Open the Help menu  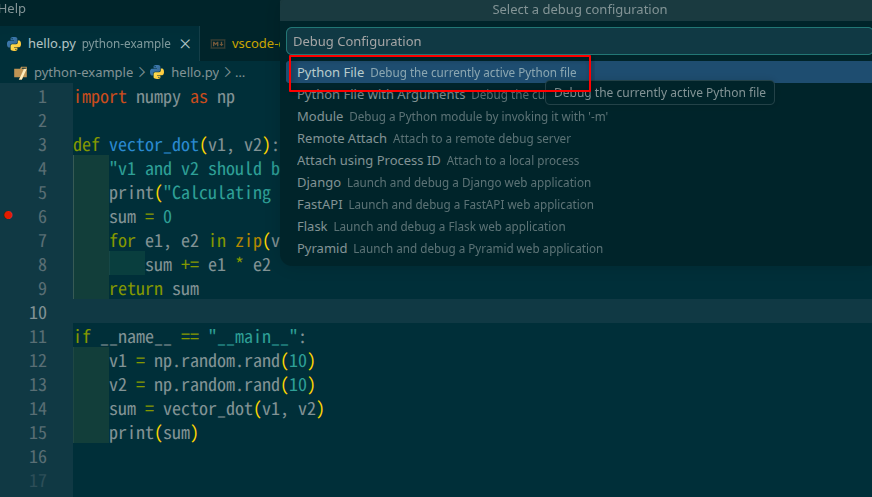coord(12,8)
